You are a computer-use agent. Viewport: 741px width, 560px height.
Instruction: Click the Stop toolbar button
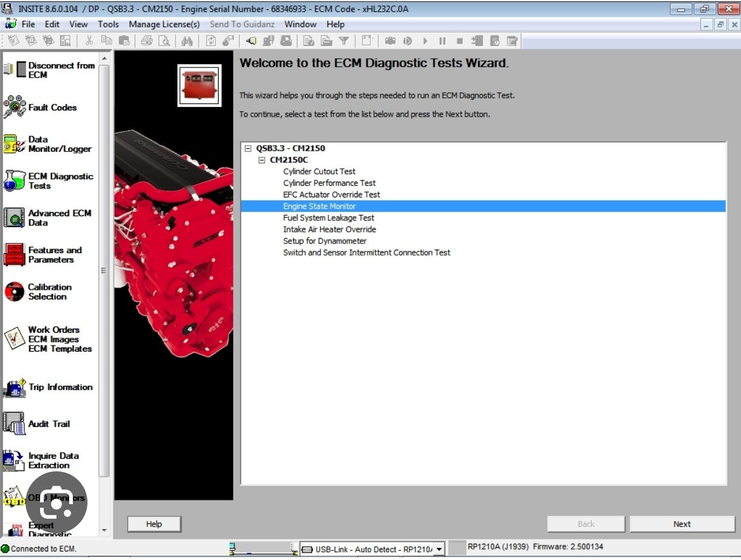point(460,41)
